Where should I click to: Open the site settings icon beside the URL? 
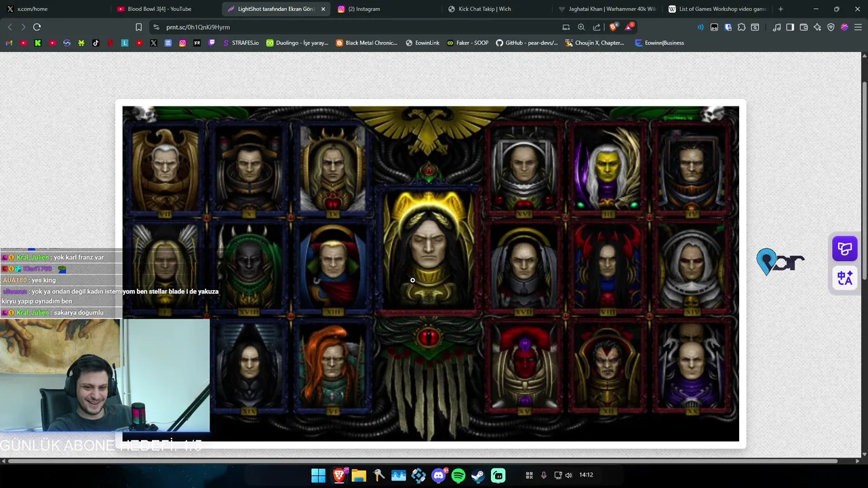click(156, 27)
